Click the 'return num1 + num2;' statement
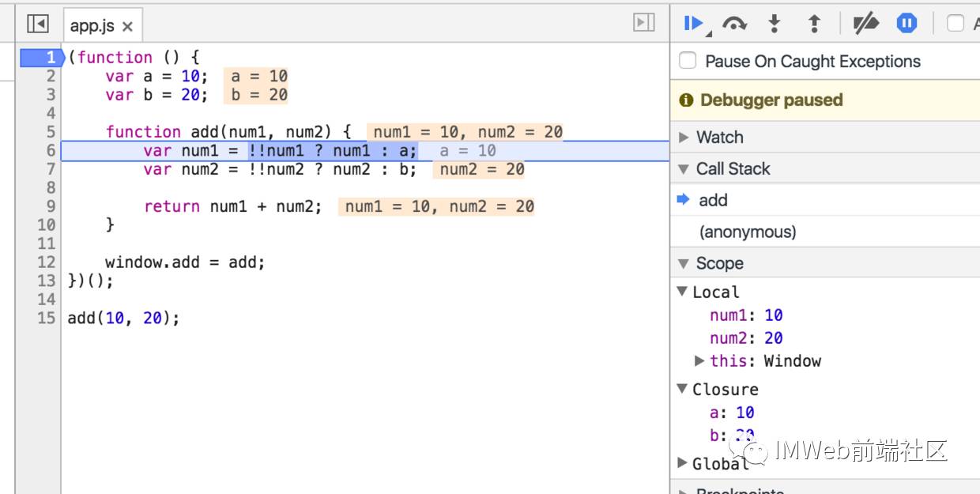The height and width of the screenshot is (494, 980). (233, 206)
